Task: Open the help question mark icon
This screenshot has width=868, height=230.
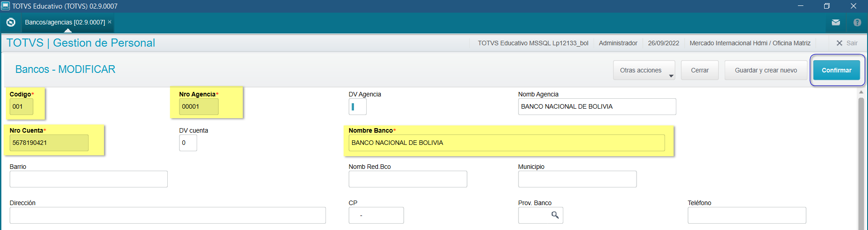Action: [x=857, y=22]
